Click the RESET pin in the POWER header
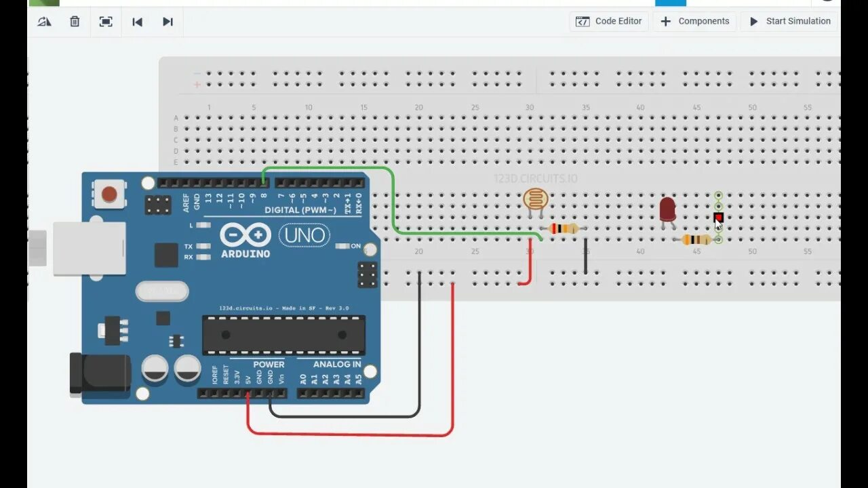This screenshot has width=868, height=488. tap(226, 393)
